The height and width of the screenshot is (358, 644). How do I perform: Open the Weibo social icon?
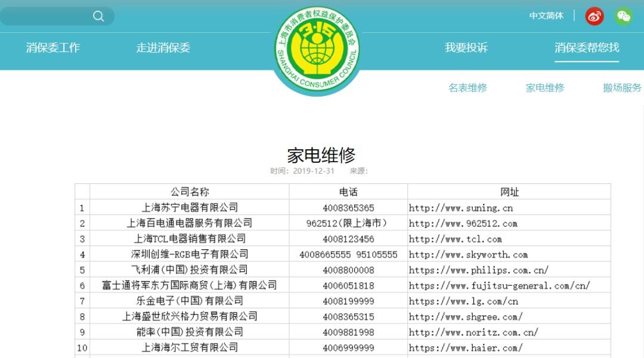(595, 16)
